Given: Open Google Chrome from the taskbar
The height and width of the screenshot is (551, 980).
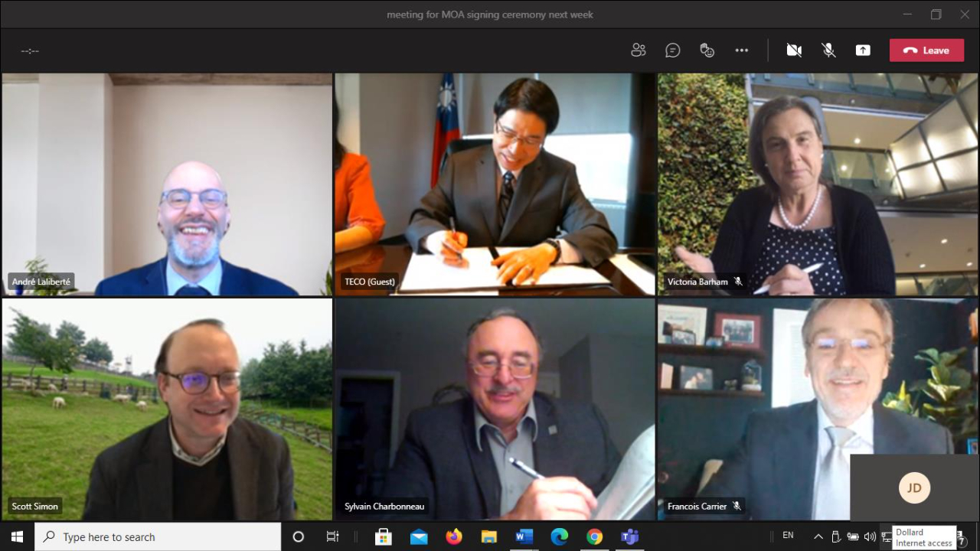Looking at the screenshot, I should [594, 536].
